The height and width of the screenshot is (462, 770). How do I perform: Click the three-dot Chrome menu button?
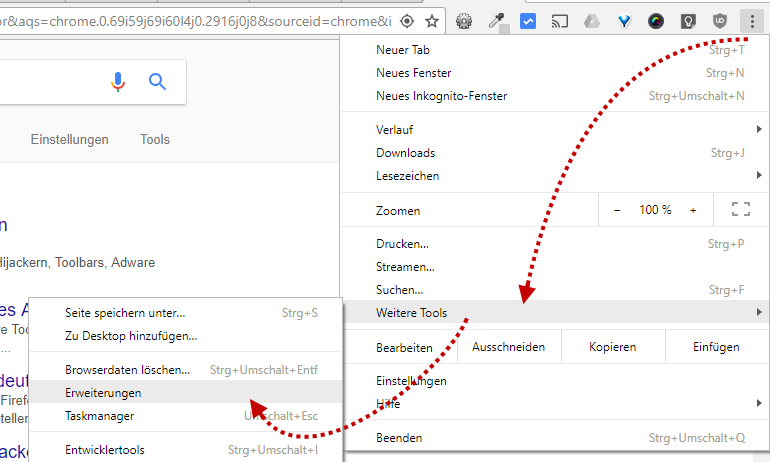point(750,21)
